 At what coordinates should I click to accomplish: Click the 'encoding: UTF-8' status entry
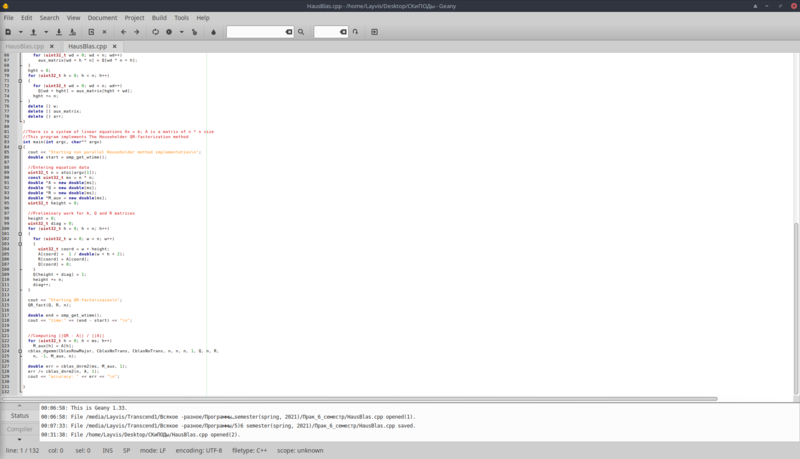pos(199,450)
